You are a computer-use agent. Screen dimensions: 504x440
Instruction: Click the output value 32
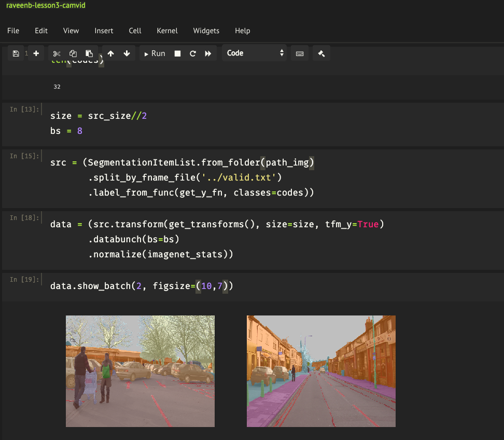(57, 87)
